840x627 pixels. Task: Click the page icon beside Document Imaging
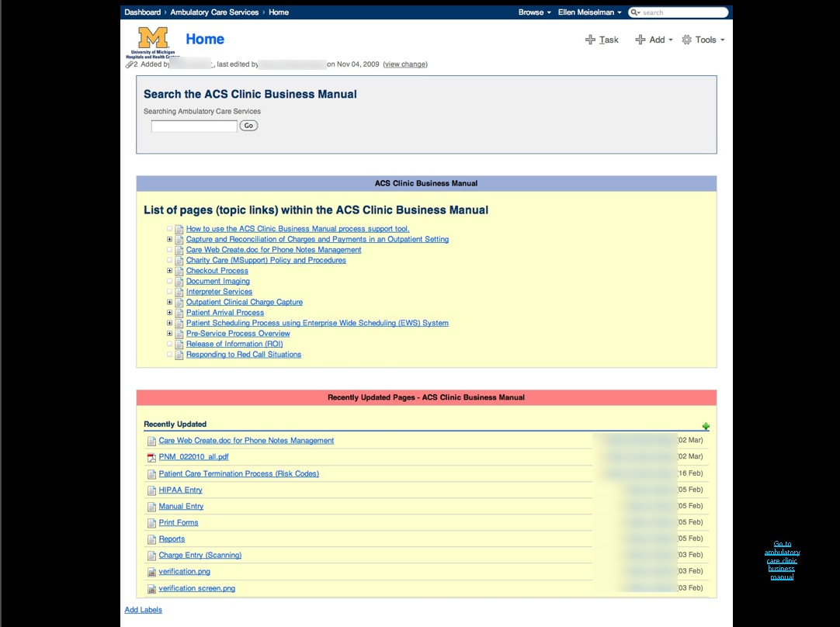pos(179,282)
